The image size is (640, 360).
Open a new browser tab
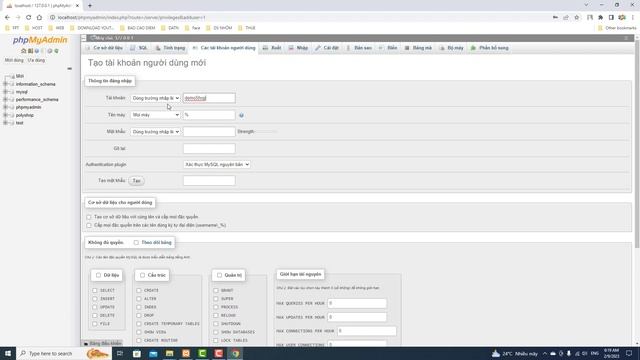[x=90, y=6]
